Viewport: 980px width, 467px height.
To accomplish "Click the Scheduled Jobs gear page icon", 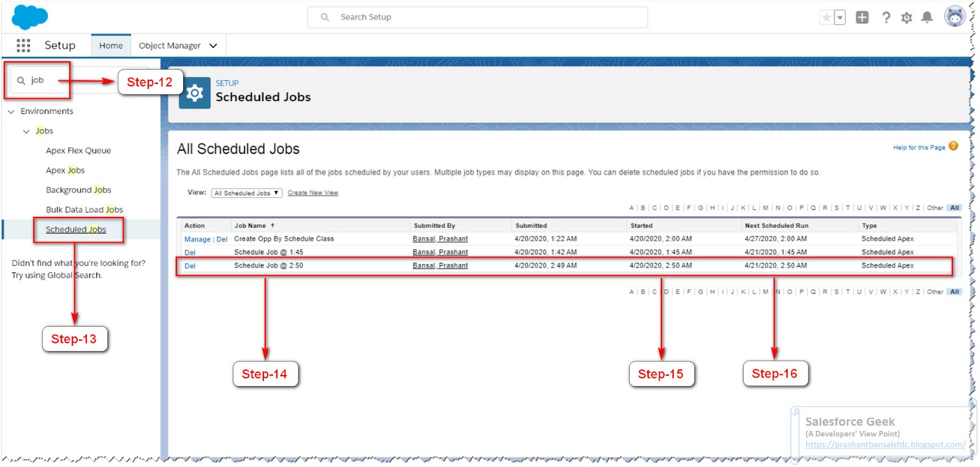I will (195, 93).
